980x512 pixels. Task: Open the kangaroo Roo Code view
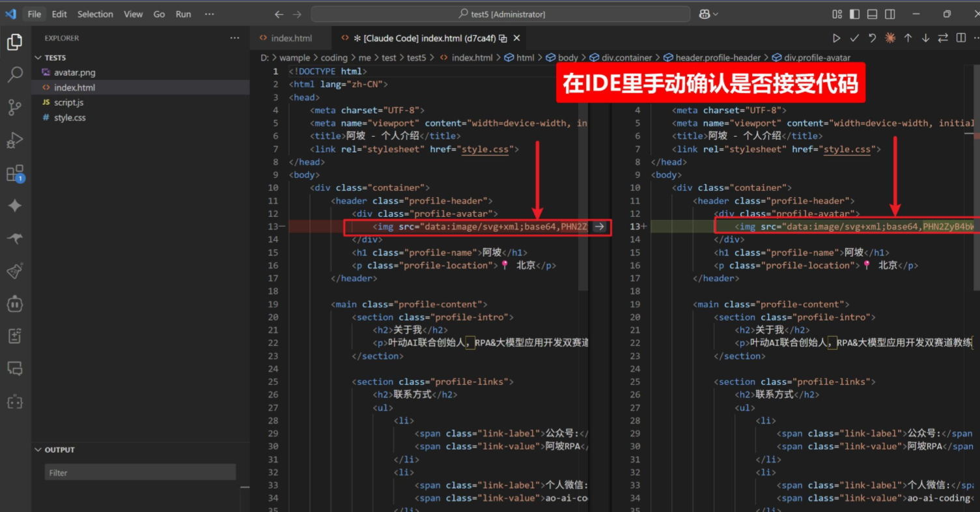coord(14,238)
